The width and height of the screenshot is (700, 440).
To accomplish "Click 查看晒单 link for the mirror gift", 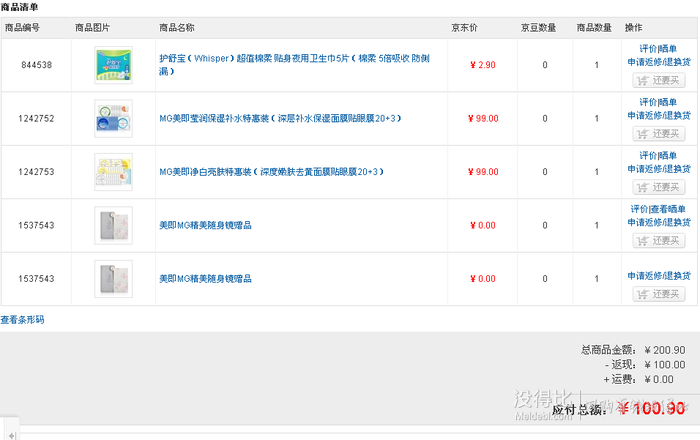I will click(x=668, y=209).
